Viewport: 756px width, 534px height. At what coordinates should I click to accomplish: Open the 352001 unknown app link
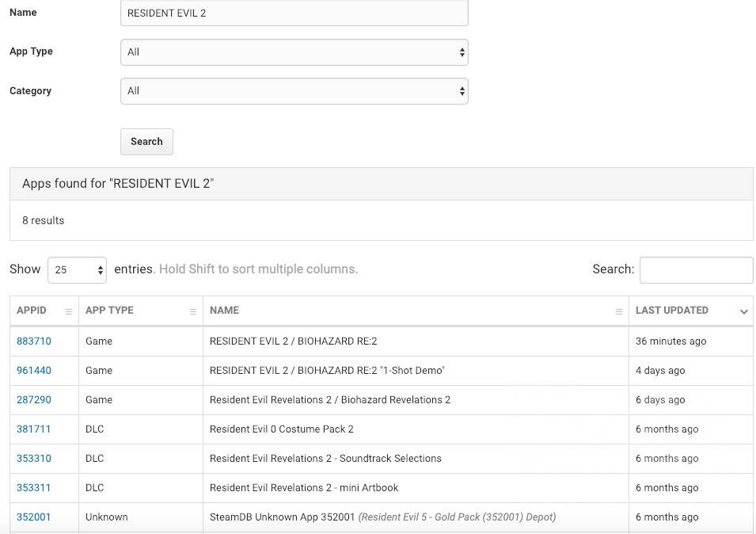pos(34,517)
